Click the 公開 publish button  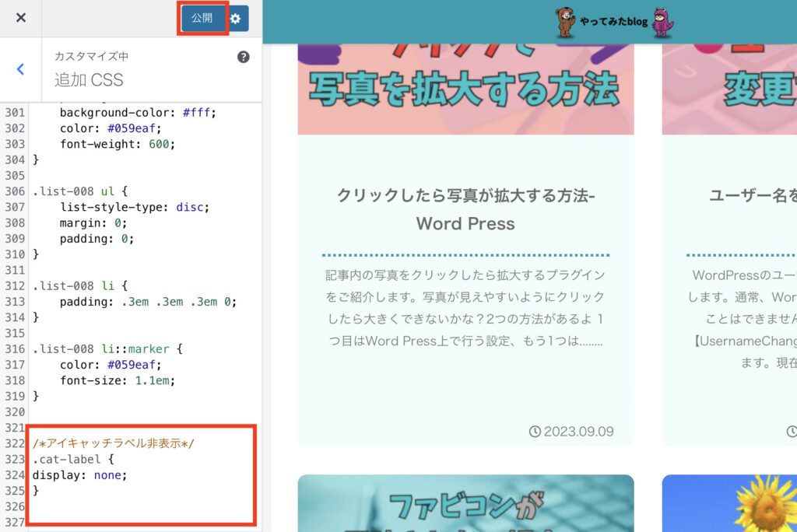[202, 17]
